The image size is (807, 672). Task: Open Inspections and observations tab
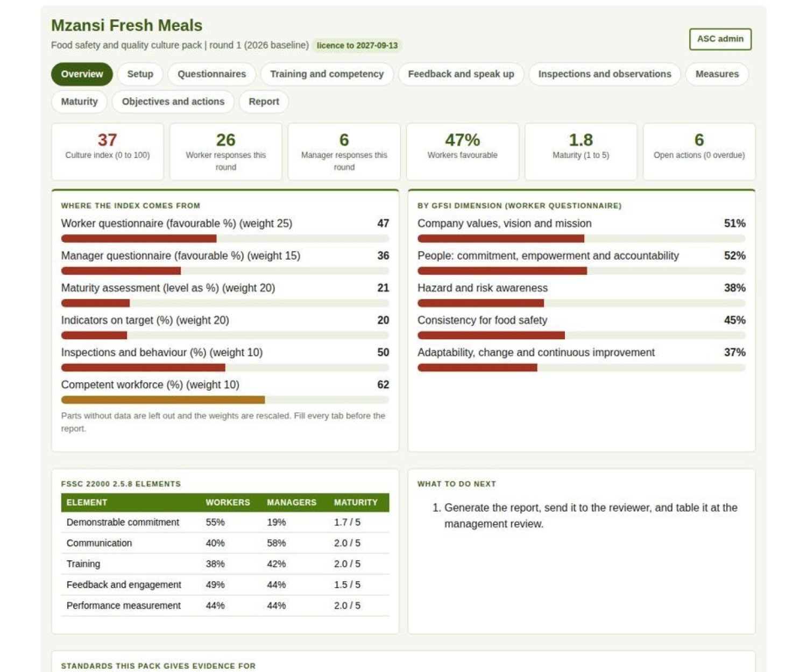[x=605, y=74]
